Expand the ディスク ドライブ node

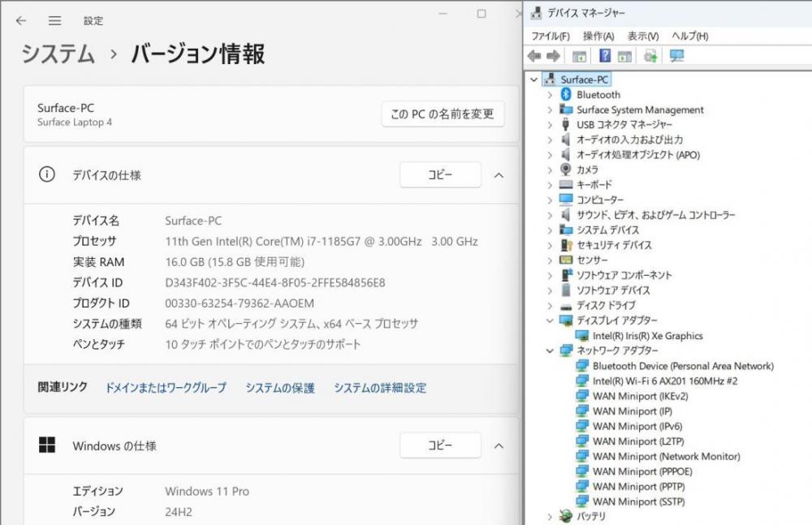(x=550, y=305)
